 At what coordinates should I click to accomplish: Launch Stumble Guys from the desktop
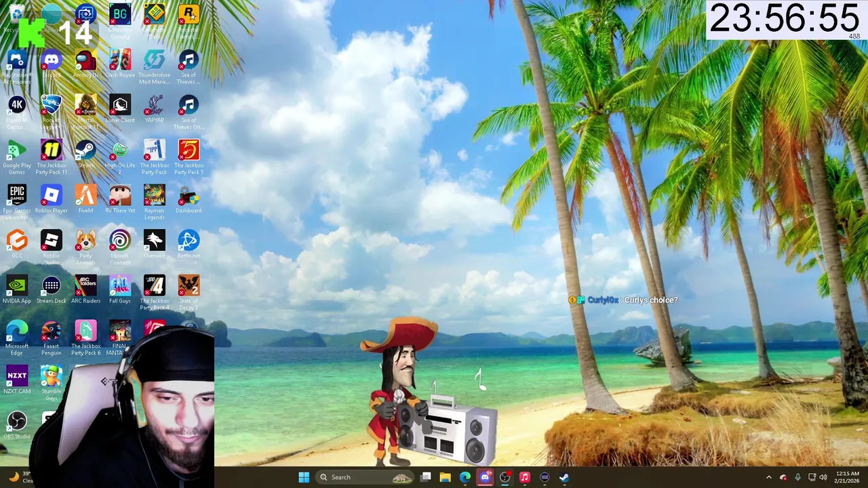coord(52,383)
